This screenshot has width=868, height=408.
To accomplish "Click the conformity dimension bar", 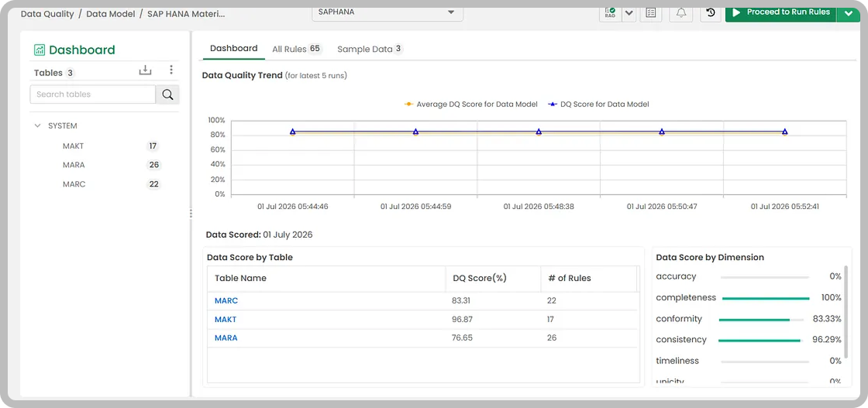I will 761,320.
